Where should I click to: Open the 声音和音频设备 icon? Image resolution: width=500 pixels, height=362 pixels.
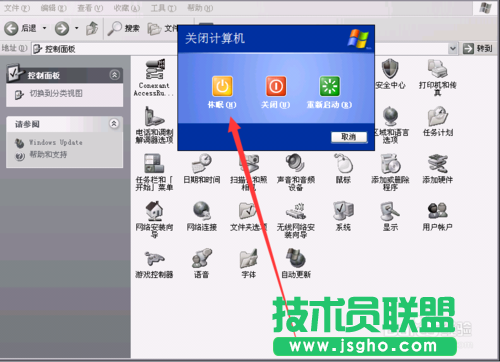point(296,172)
